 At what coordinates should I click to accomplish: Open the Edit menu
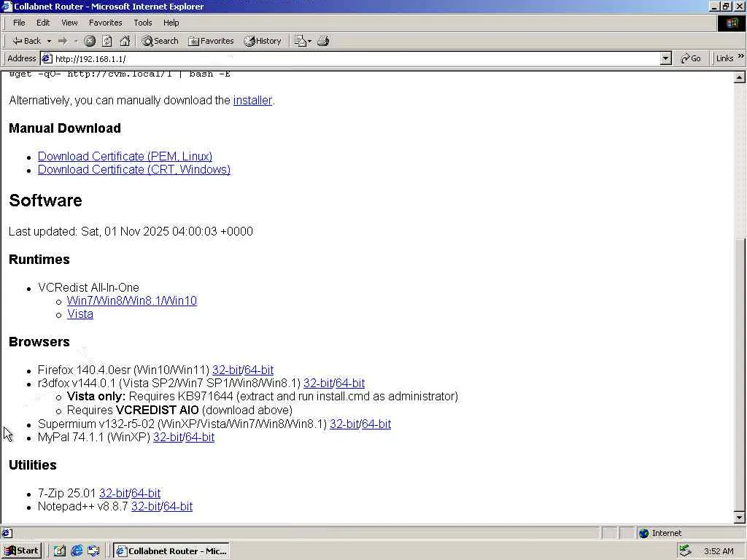(43, 23)
